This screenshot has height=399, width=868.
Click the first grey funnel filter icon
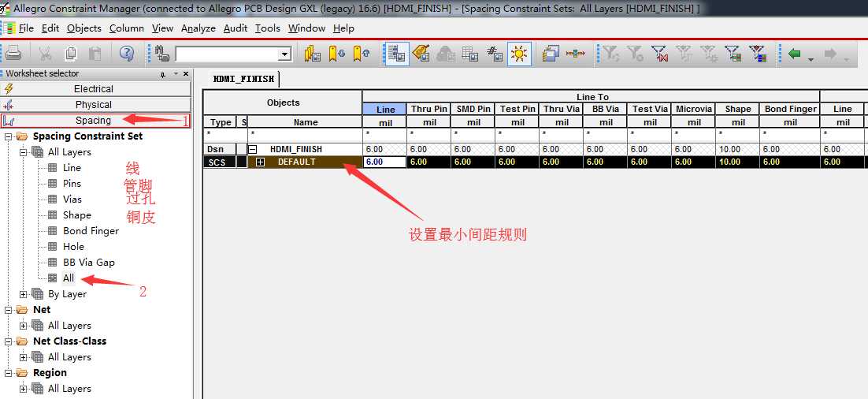610,54
